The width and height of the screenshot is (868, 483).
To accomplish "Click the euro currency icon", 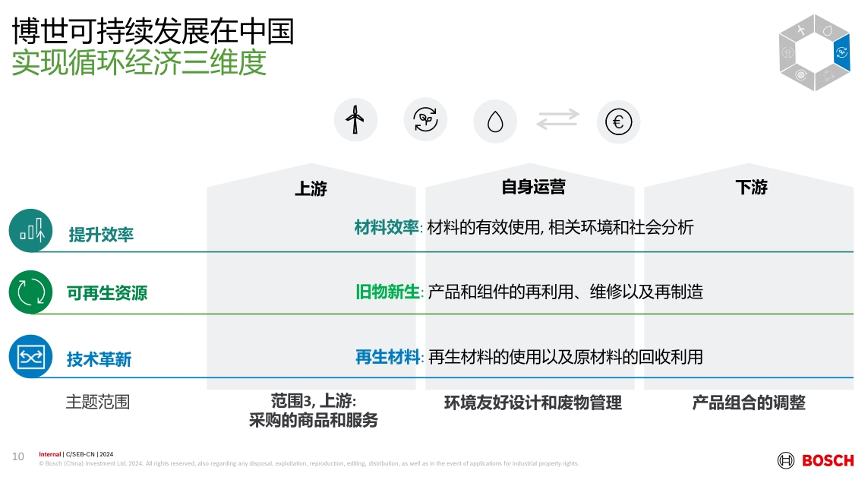I will tap(618, 122).
